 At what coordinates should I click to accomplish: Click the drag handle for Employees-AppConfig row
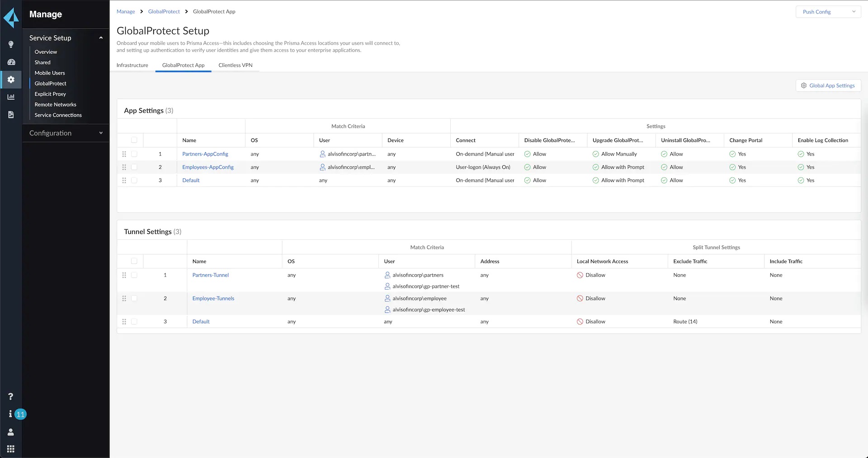coord(124,167)
